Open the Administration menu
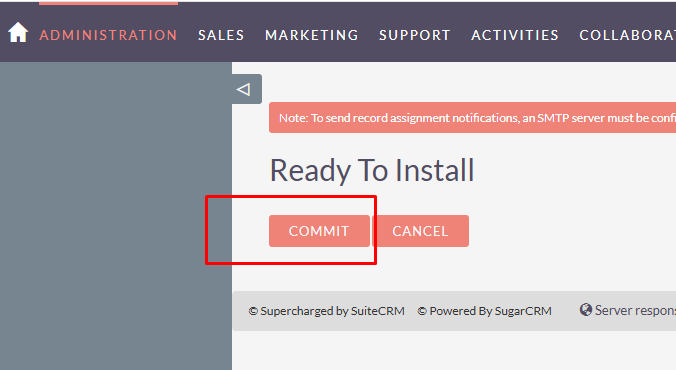The image size is (676, 370). pyautogui.click(x=108, y=35)
